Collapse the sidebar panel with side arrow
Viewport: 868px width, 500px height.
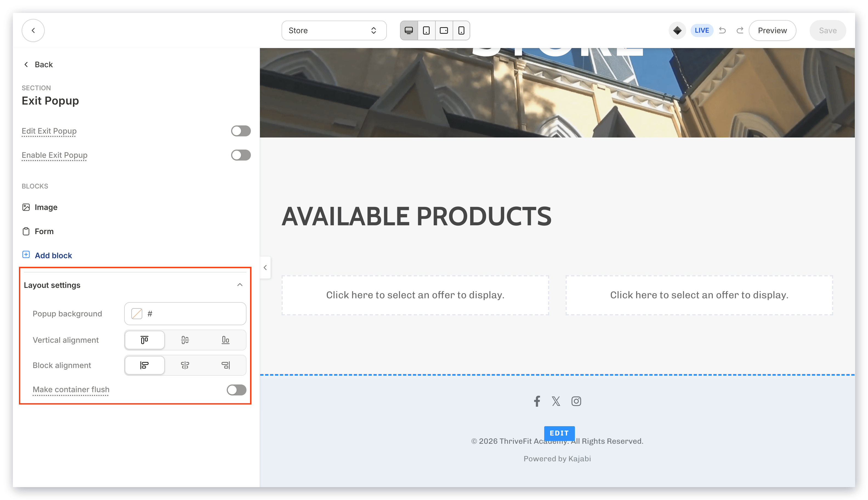pyautogui.click(x=265, y=268)
